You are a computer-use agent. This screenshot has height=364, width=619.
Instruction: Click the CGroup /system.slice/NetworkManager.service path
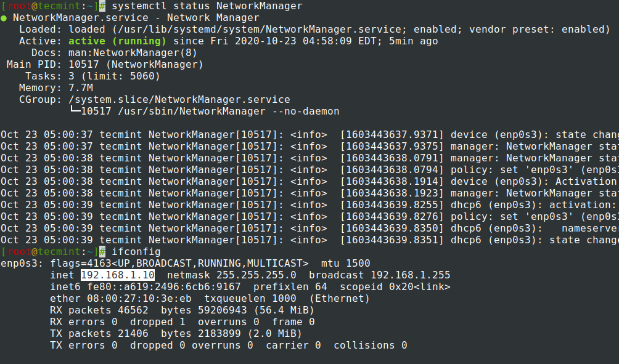(179, 100)
